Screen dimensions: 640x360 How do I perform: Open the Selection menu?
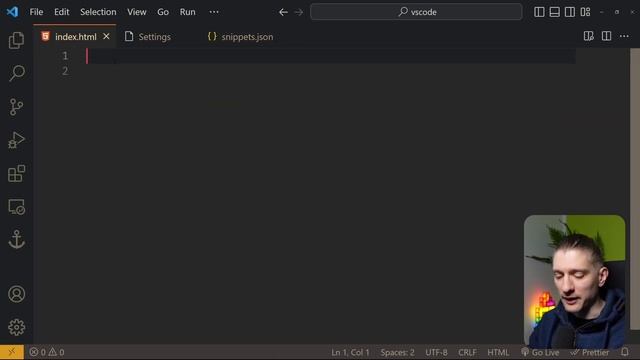pos(98,12)
